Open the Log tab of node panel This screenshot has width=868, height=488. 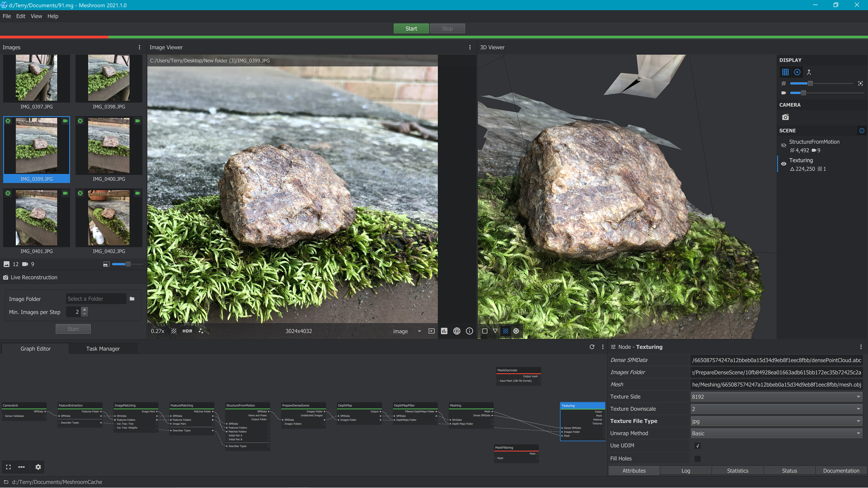coord(685,471)
